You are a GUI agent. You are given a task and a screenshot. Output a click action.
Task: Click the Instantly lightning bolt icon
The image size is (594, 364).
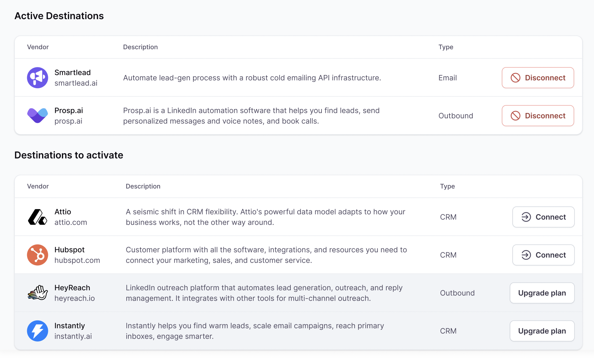tap(37, 331)
